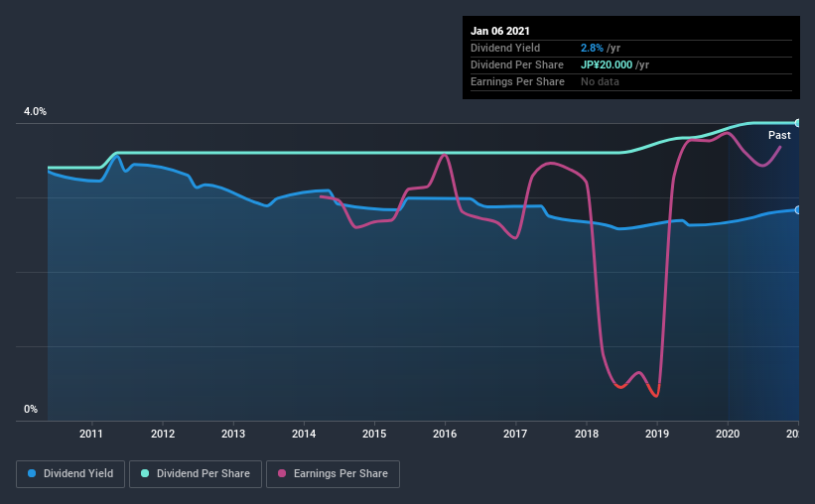
Task: Click the red negative earnings trough near 2019
Action: coord(656,392)
